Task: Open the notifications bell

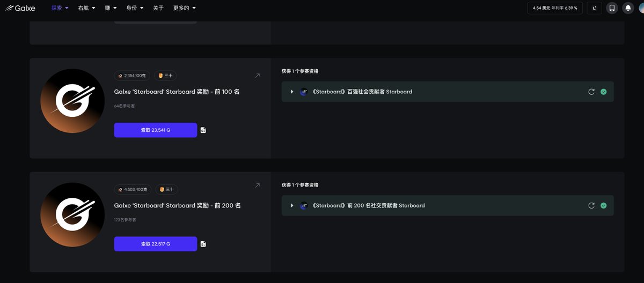Action: click(627, 8)
